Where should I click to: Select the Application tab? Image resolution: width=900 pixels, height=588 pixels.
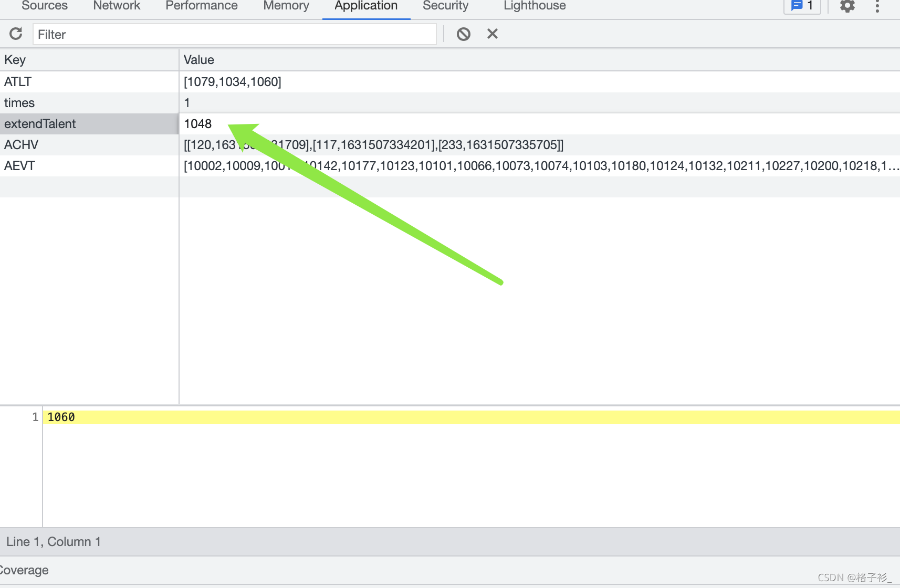tap(366, 6)
